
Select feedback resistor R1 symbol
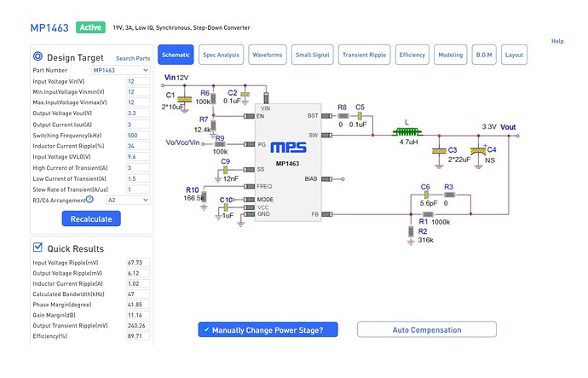[x=428, y=214]
